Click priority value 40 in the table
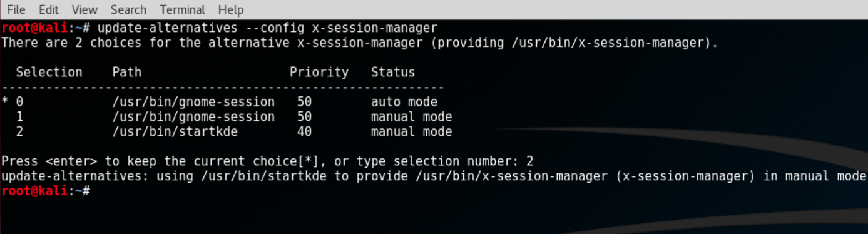Viewport: 868px width, 234px height. point(304,131)
